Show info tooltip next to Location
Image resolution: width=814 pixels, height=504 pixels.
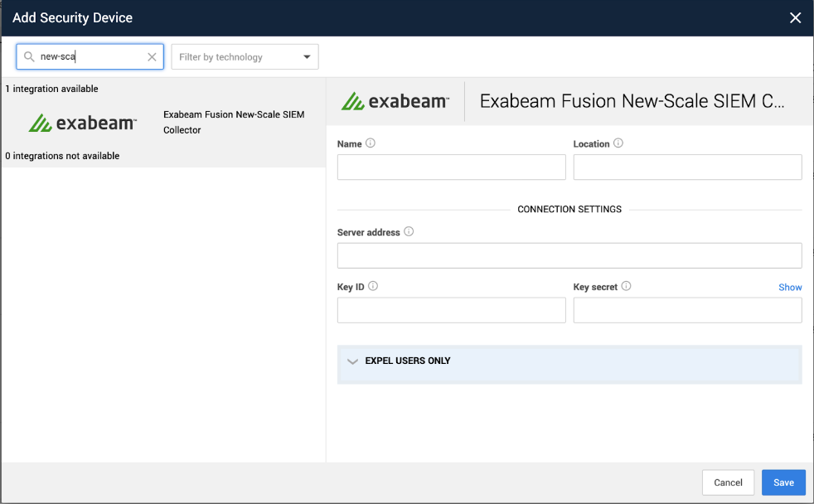click(x=618, y=143)
